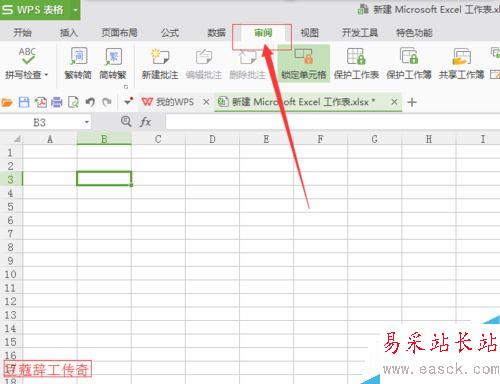Expand the 拼写检查 dropdown arrow
The image size is (500, 384).
[x=46, y=75]
